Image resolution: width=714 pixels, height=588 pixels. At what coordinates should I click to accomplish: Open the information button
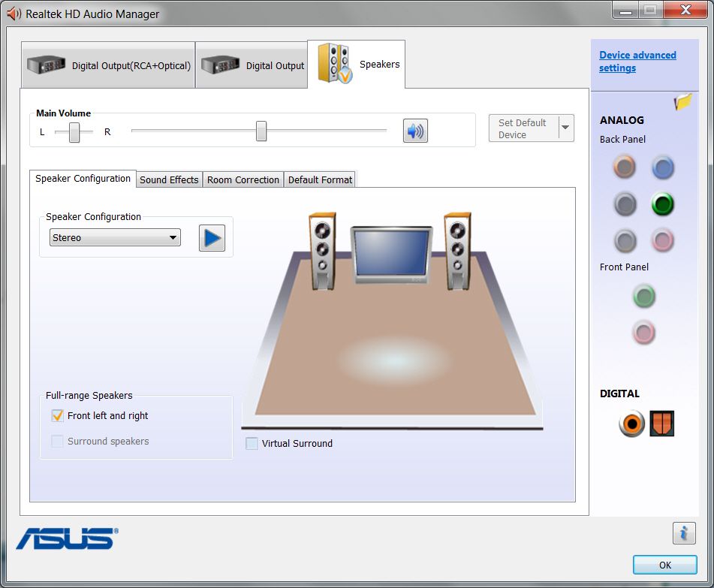point(683,533)
